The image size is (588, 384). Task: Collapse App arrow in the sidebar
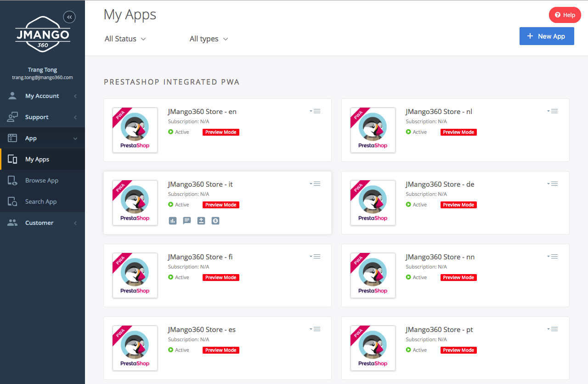(x=75, y=138)
